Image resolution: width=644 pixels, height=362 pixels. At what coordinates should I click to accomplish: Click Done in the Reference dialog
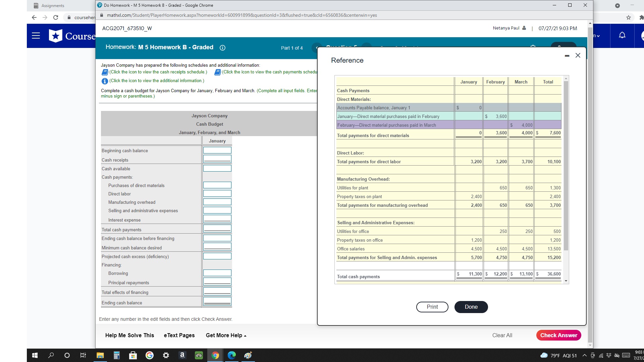pos(471,307)
